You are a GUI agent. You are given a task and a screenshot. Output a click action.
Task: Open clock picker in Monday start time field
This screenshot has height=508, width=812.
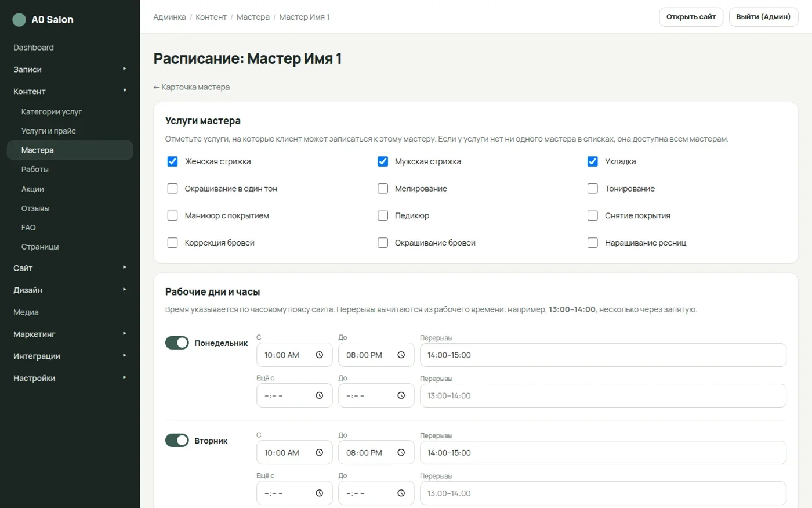click(x=319, y=355)
